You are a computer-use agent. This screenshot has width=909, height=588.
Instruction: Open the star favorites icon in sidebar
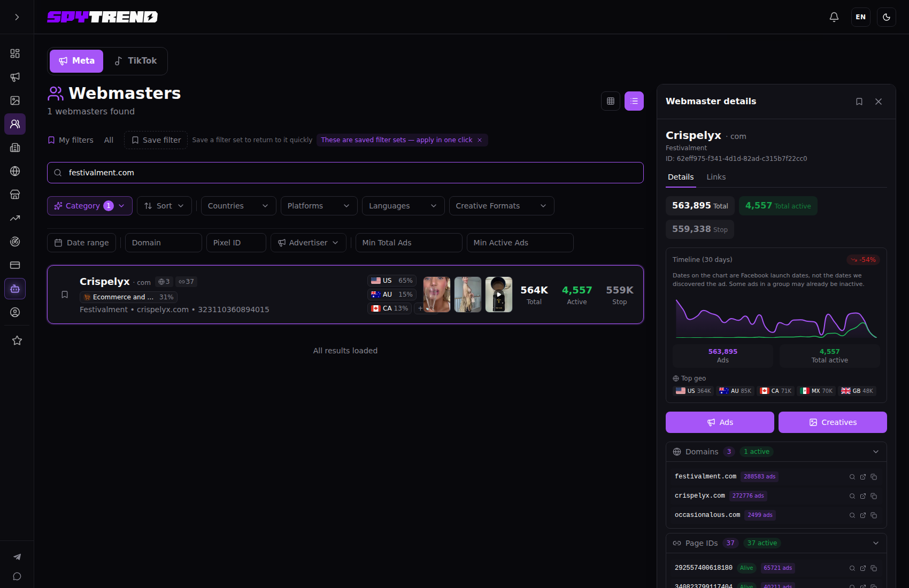[17, 341]
